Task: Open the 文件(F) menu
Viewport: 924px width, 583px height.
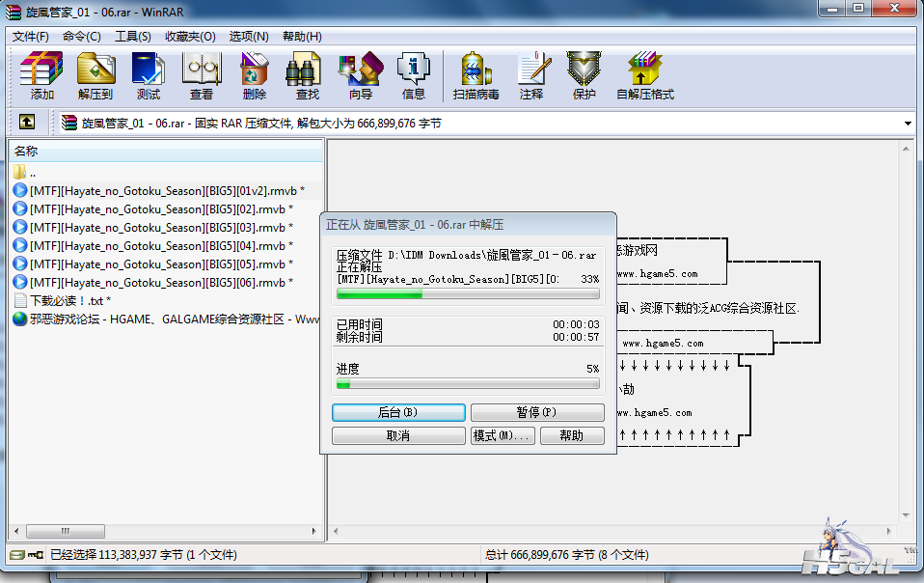Action: 31,37
